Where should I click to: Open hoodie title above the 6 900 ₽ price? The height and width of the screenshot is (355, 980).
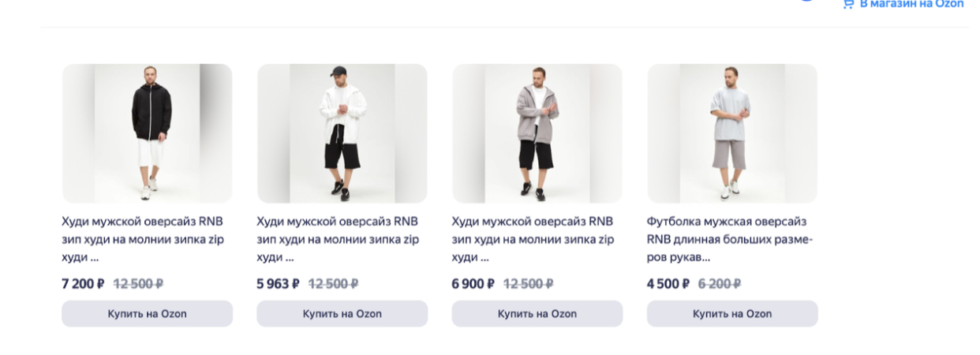point(534,239)
